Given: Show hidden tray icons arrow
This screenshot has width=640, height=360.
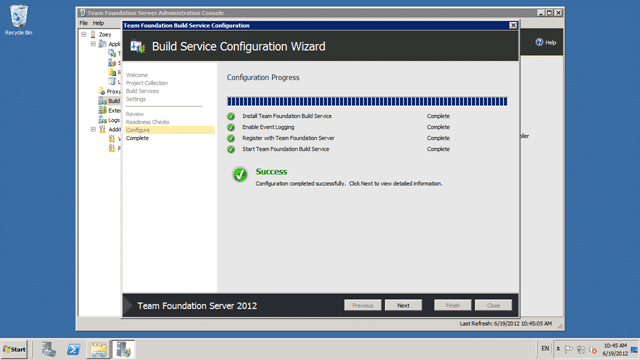Looking at the screenshot, I should point(558,349).
